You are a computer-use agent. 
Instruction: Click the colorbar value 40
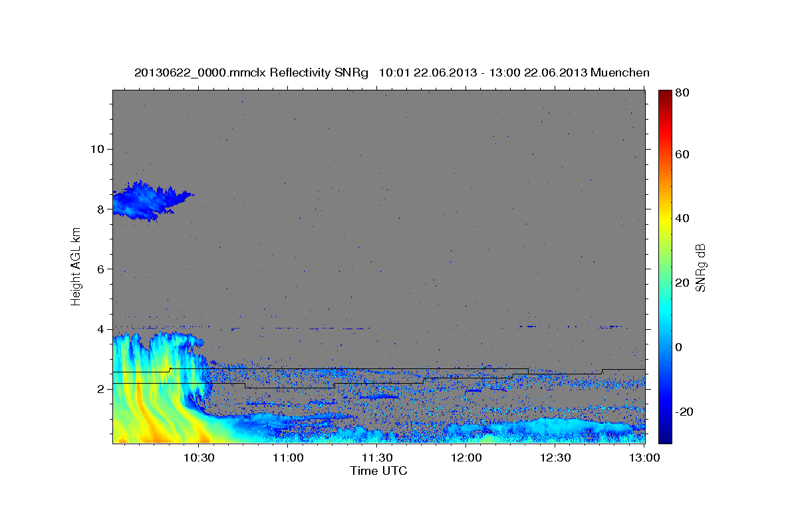coord(682,219)
